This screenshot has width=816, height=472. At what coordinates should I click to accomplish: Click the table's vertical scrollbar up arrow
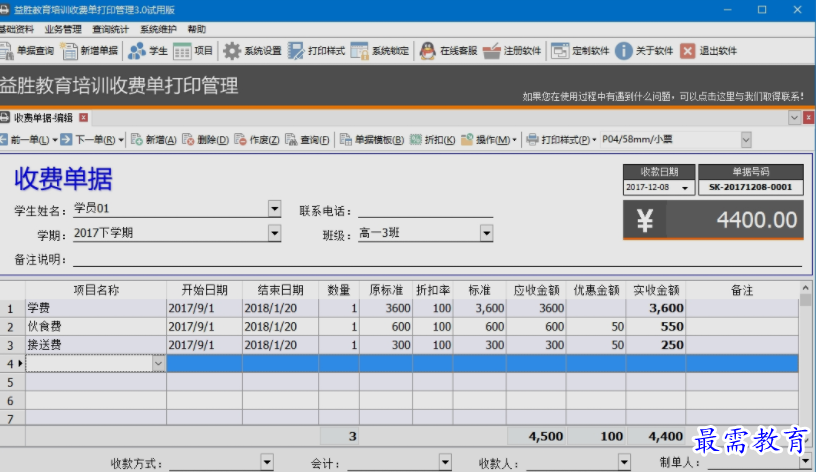806,287
